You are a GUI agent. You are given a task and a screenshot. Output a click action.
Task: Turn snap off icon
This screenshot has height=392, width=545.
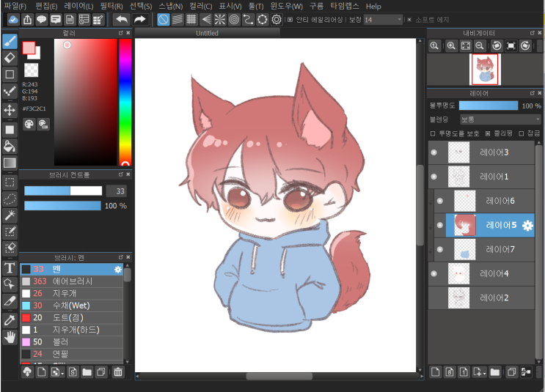pyautogui.click(x=163, y=20)
